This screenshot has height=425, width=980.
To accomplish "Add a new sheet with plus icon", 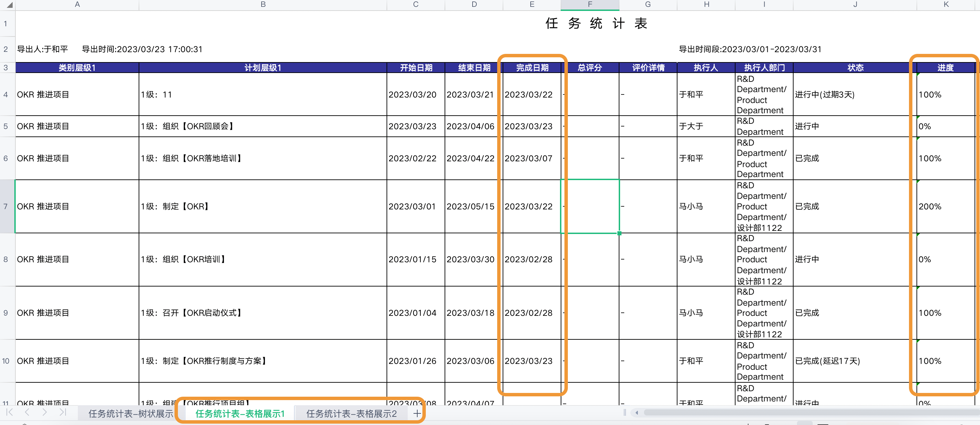I will point(417,414).
